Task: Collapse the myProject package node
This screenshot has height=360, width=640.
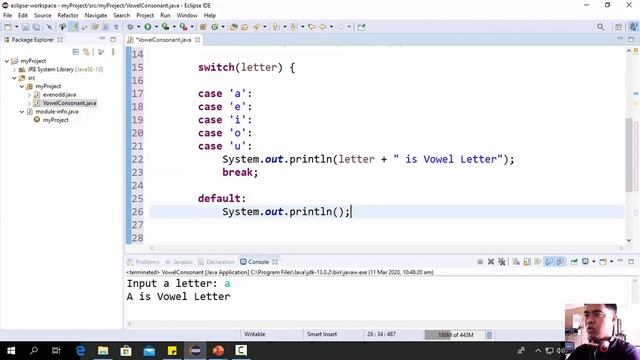Action: 22,87
